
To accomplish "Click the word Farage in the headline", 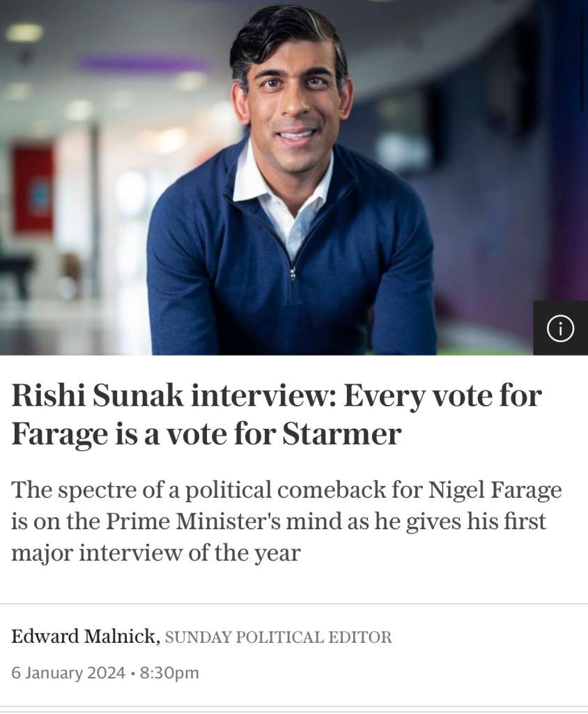I will pyautogui.click(x=60, y=434).
